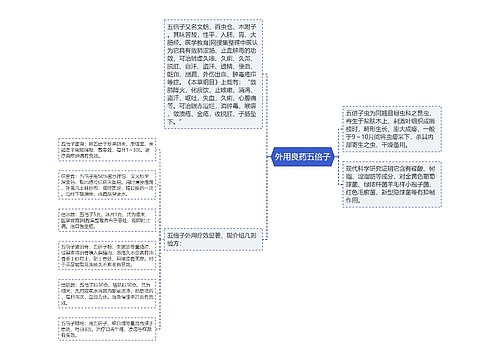Image resolution: width=500 pixels, height=360 pixels.
Task: Select the 五倍子糊剂 recipe node
Action: (107, 329)
